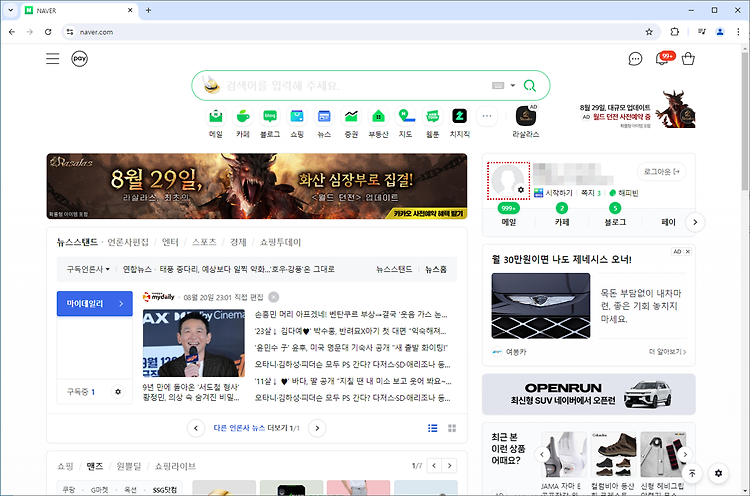Expand the 구독언론사 dropdown
This screenshot has width=750, height=496.
pos(88,269)
